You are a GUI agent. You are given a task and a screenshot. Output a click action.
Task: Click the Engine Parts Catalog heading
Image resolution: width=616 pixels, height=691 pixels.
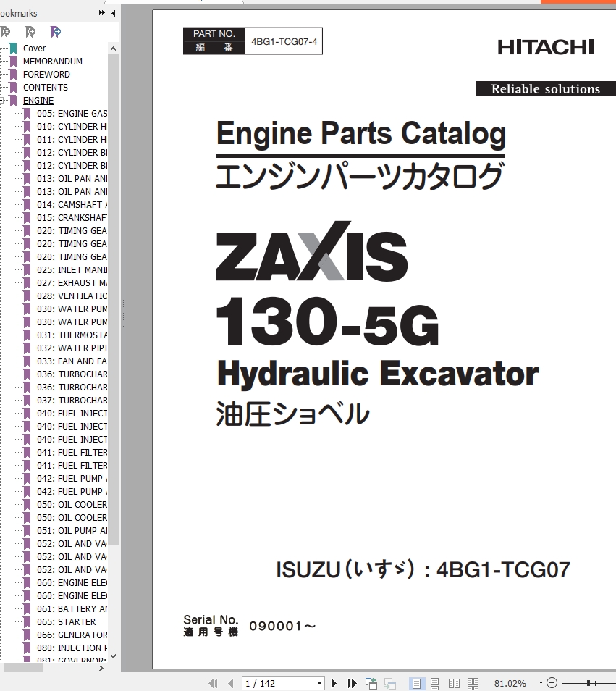click(361, 133)
